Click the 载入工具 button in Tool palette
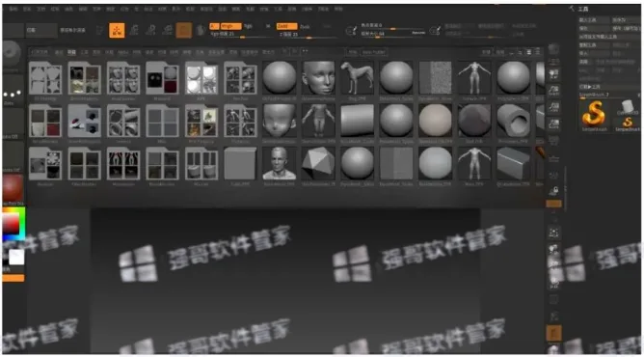Screen dimensions: 644x357 point(593,20)
